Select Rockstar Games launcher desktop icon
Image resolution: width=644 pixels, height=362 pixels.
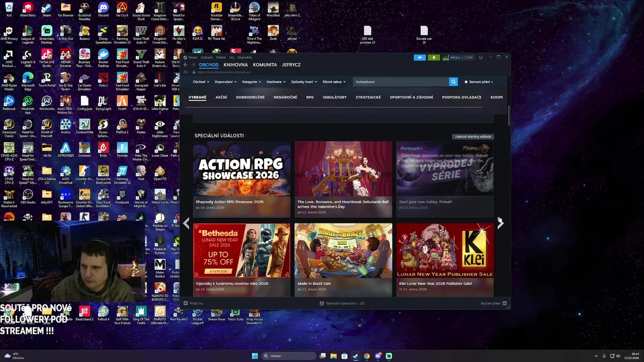[x=216, y=10]
